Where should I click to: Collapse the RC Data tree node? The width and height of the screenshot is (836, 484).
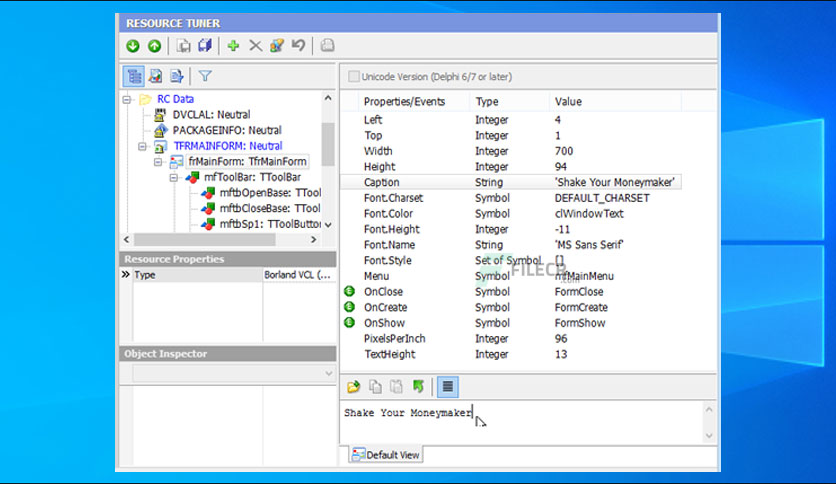click(127, 99)
